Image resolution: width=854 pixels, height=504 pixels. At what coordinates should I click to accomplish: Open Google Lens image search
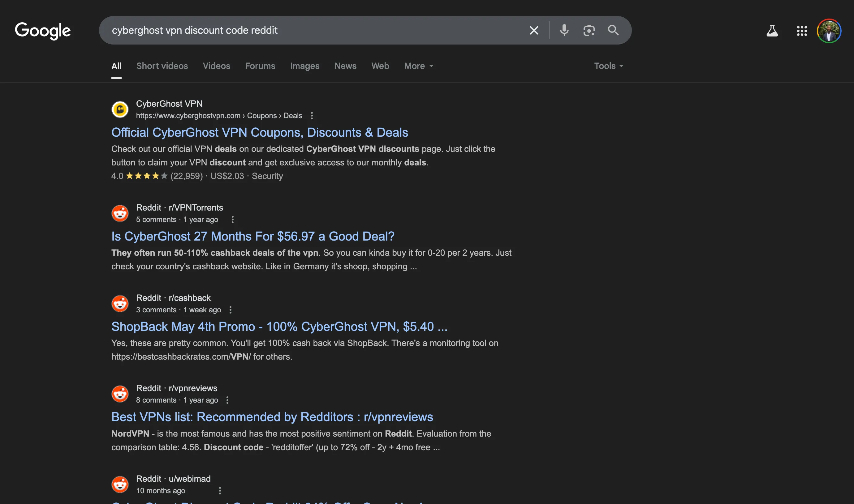coord(589,30)
